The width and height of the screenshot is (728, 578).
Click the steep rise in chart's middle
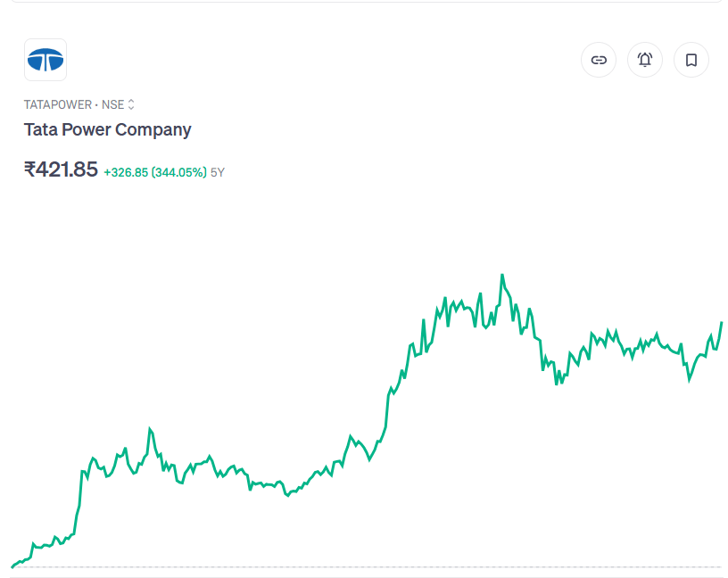click(387, 410)
